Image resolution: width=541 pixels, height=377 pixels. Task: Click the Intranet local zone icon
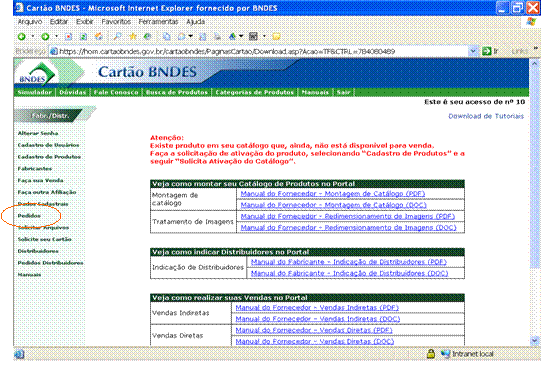pos(446,354)
